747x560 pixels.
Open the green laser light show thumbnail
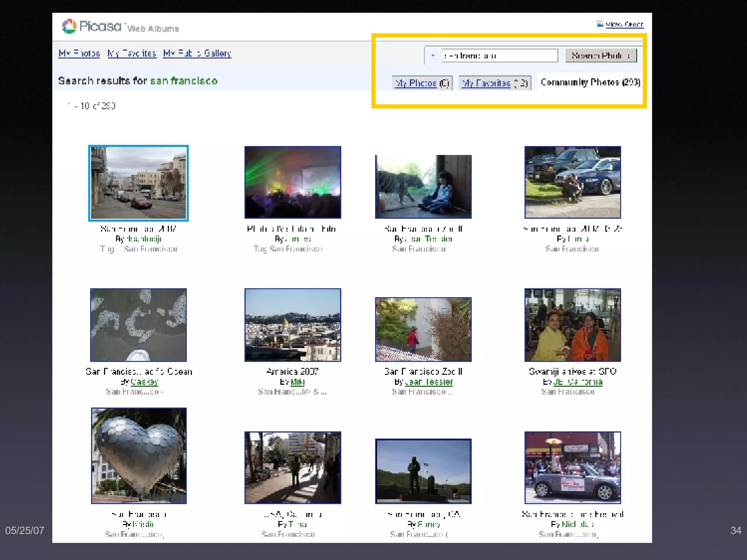[293, 182]
